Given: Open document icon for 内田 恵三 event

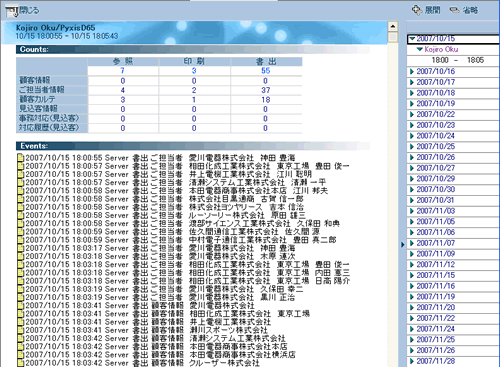Looking at the screenshot, I should [x=21, y=273].
